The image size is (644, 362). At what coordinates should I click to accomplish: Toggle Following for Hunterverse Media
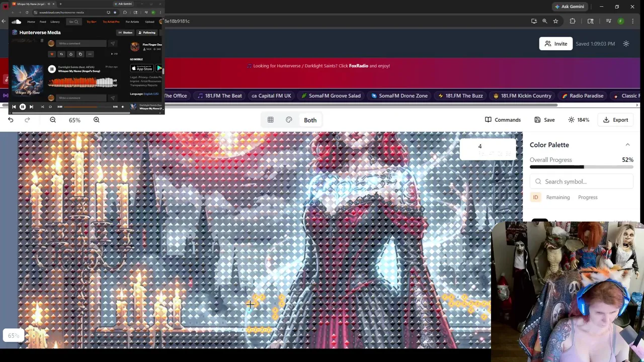tap(147, 33)
